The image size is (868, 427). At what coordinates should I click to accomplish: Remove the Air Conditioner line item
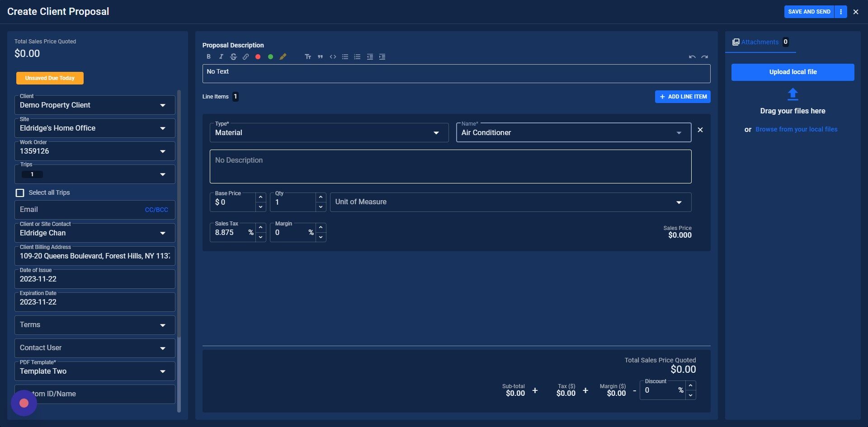[x=700, y=130]
